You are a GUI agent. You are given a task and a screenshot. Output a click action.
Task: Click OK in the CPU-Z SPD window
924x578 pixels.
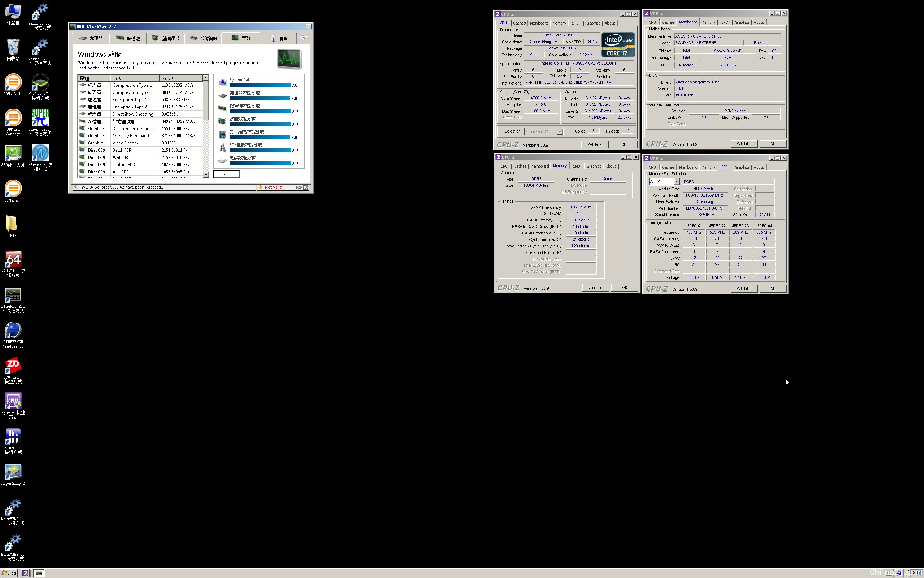tap(773, 289)
